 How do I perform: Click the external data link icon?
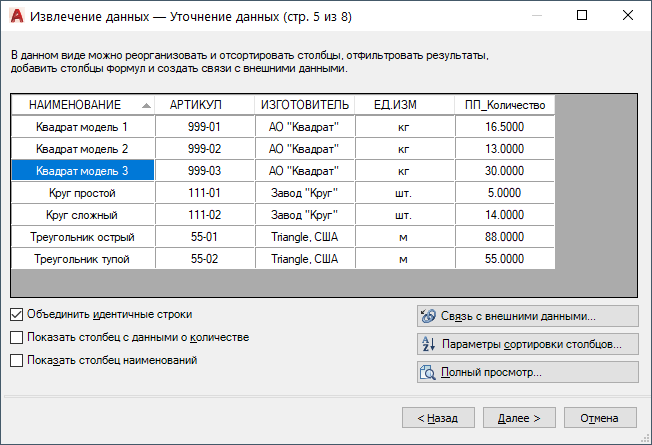tap(428, 316)
